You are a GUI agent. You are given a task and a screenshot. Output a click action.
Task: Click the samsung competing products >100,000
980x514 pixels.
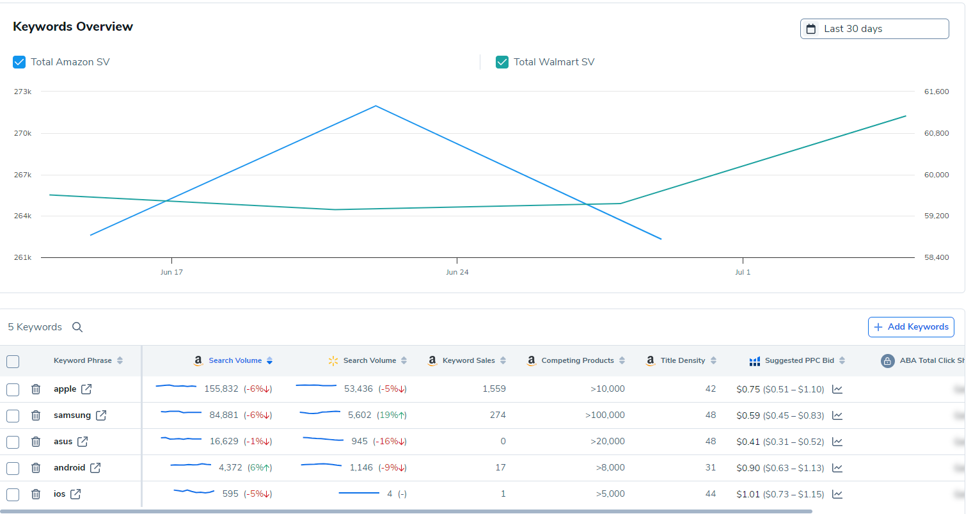click(x=605, y=415)
